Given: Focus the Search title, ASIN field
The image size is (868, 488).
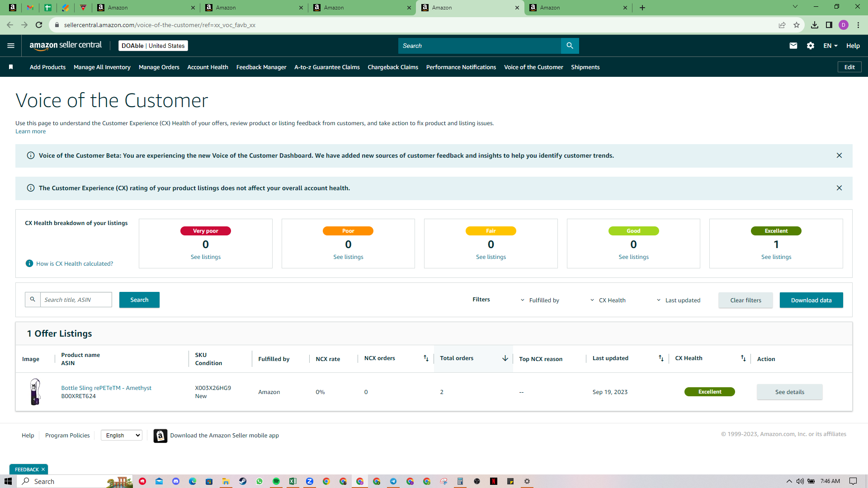Looking at the screenshot, I should tap(76, 300).
